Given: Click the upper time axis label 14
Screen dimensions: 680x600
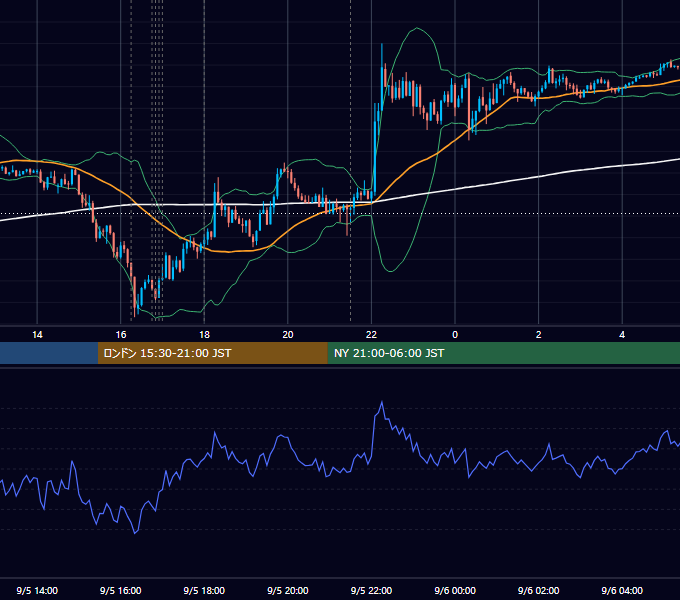Looking at the screenshot, I should coord(37,334).
